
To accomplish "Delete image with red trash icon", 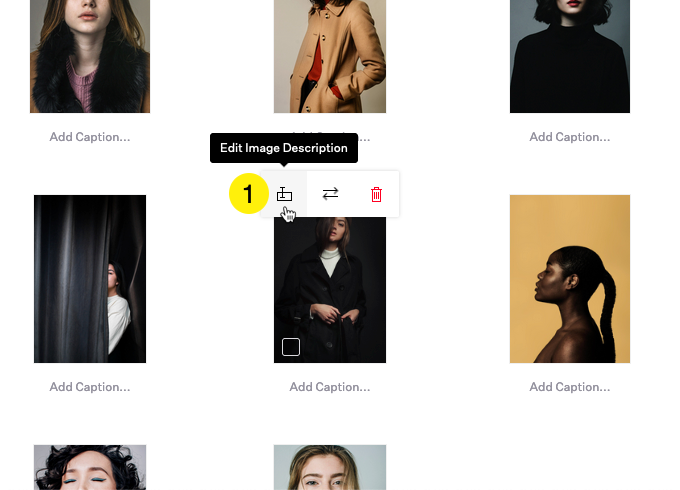I will tap(376, 194).
